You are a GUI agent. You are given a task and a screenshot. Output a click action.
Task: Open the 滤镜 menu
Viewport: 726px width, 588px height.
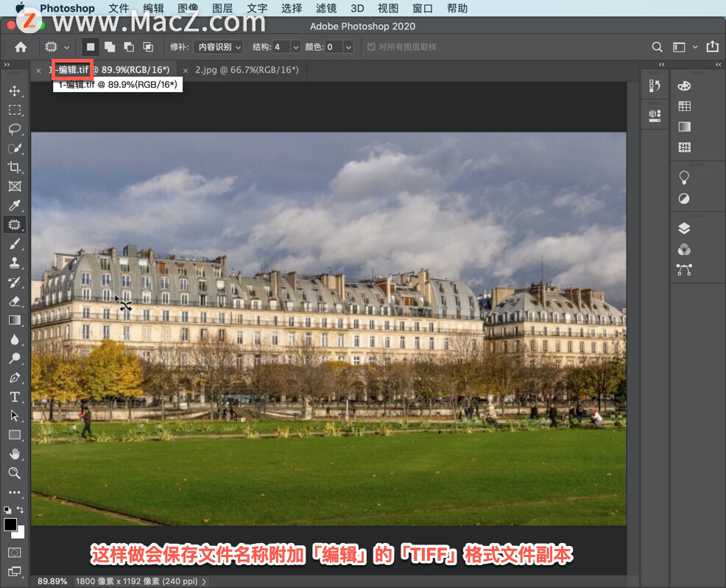326,8
